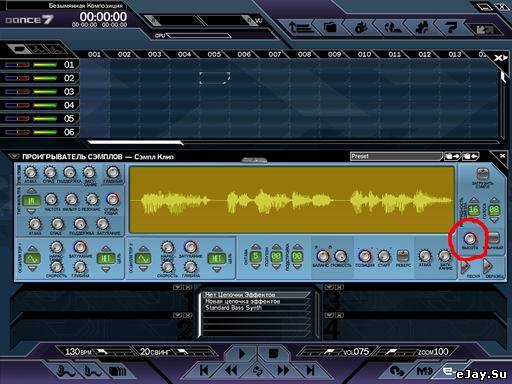Click the rewind double-arrow button

231,370
